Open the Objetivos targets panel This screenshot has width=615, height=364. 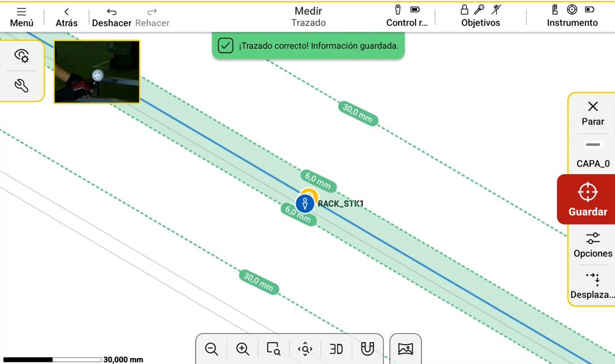480,16
